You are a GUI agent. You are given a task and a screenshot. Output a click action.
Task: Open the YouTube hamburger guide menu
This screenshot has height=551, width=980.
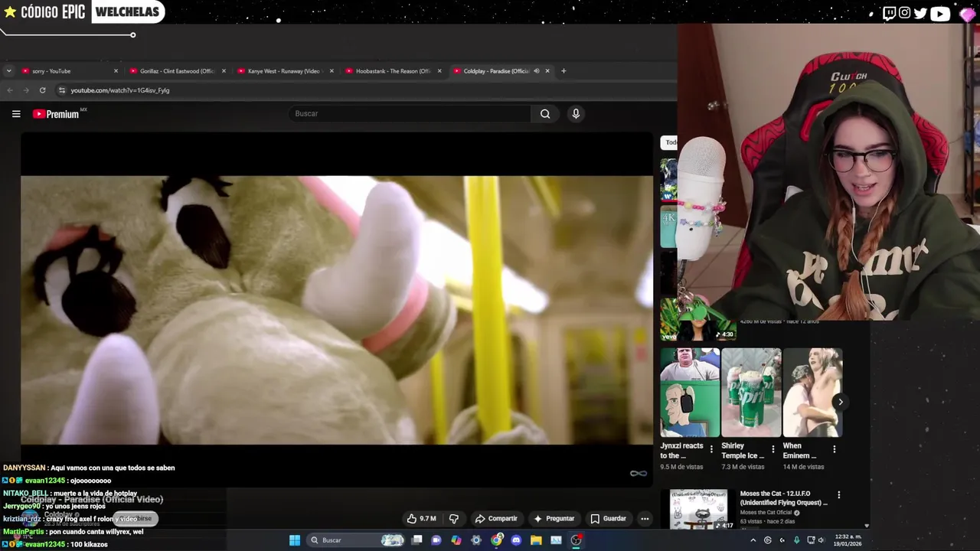(x=16, y=114)
